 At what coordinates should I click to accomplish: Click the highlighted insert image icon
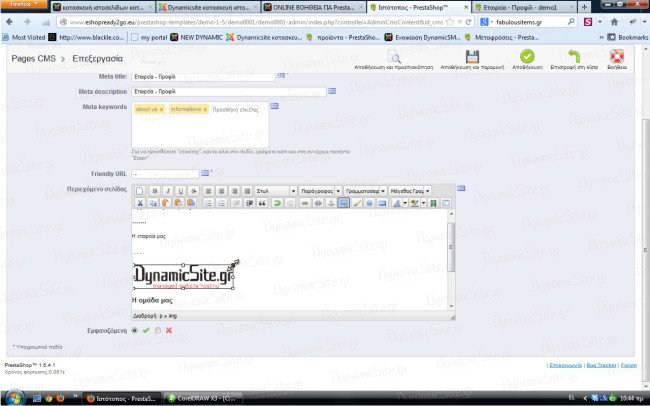344,203
